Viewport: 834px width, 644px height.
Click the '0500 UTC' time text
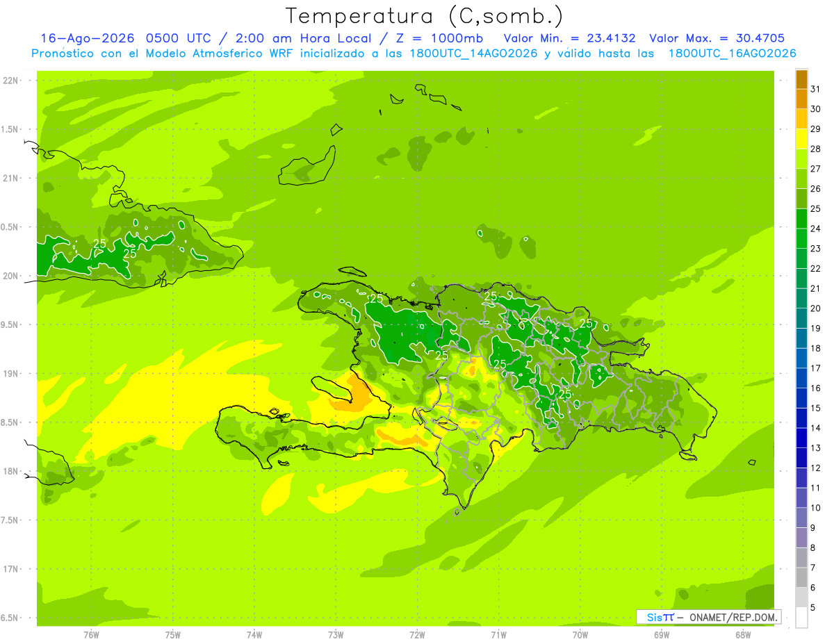tap(177, 38)
